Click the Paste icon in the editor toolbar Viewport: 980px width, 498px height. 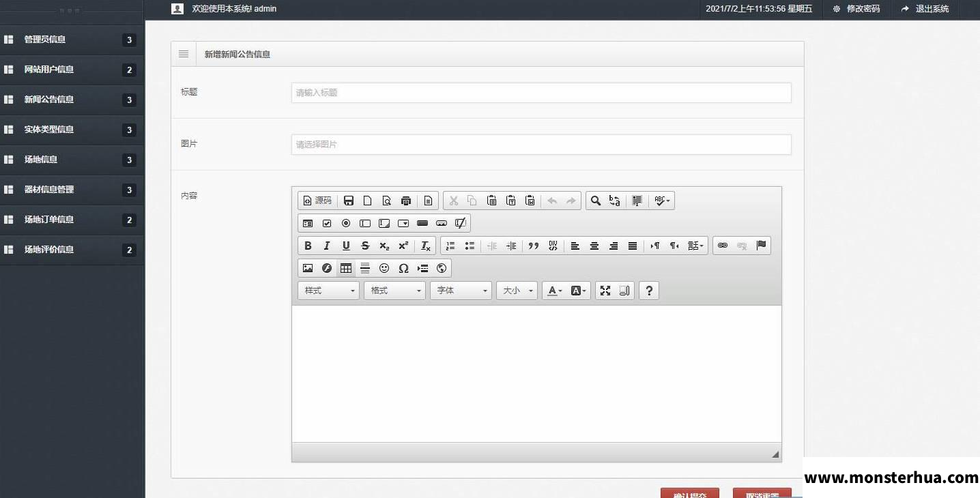point(491,201)
